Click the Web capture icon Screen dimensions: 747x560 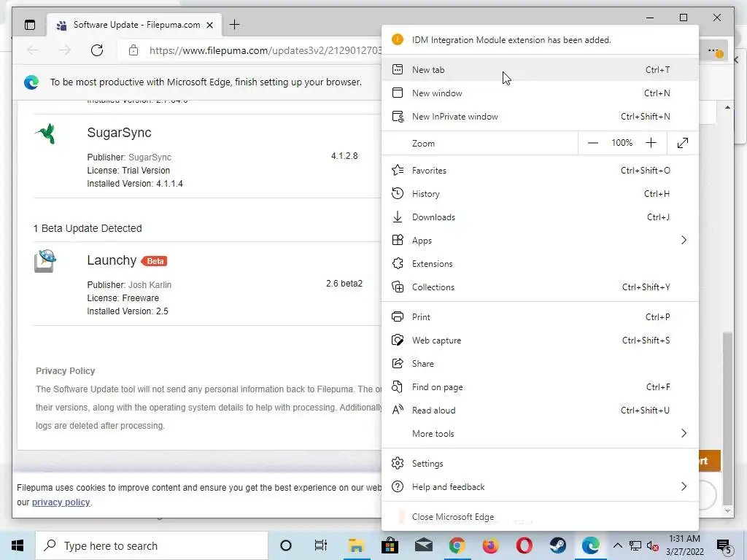[398, 340]
